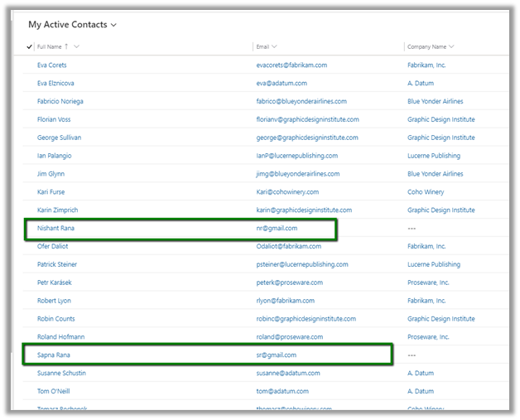This screenshot has height=420, width=520.
Task: Select the Fabricio Noriega contact name
Action: coord(60,102)
